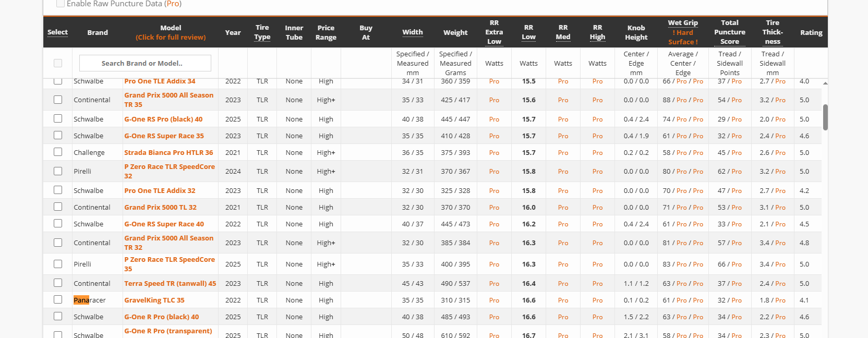Click the Select column header
Screen dimensions: 868x338
point(57,32)
